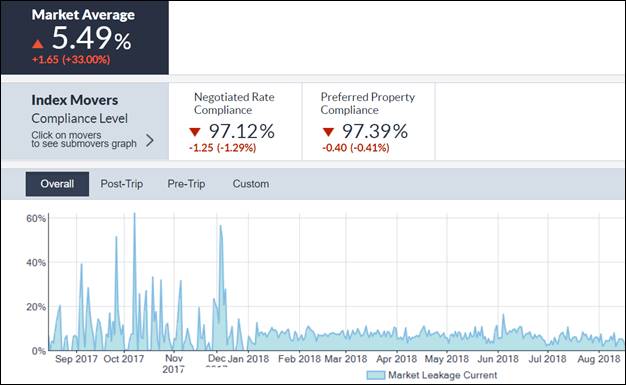Switch to the Post-Trip tab
The width and height of the screenshot is (626, 385).
click(x=122, y=184)
